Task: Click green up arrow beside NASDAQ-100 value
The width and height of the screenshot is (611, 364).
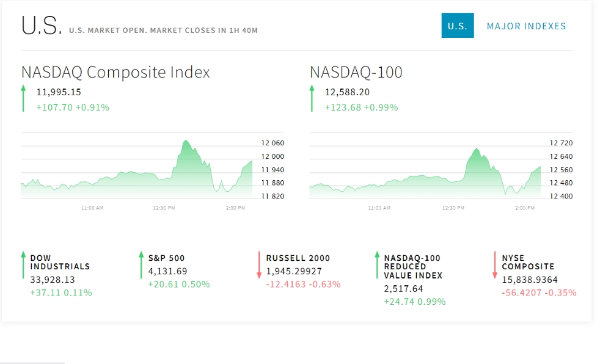Action: pos(312,98)
